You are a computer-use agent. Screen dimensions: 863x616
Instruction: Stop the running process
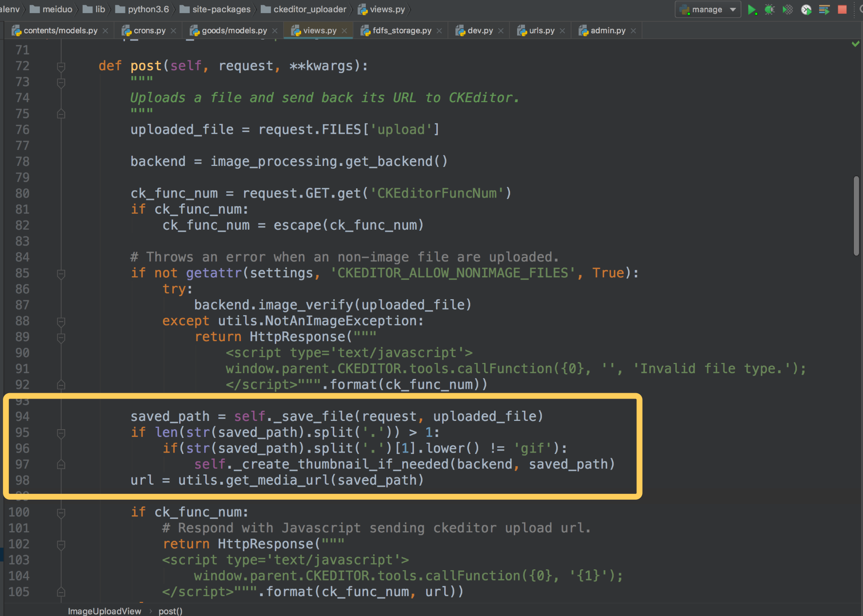(842, 10)
